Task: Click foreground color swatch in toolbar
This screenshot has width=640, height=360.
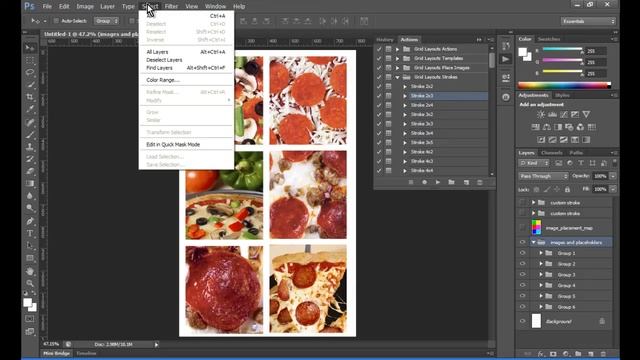Action: (27, 302)
